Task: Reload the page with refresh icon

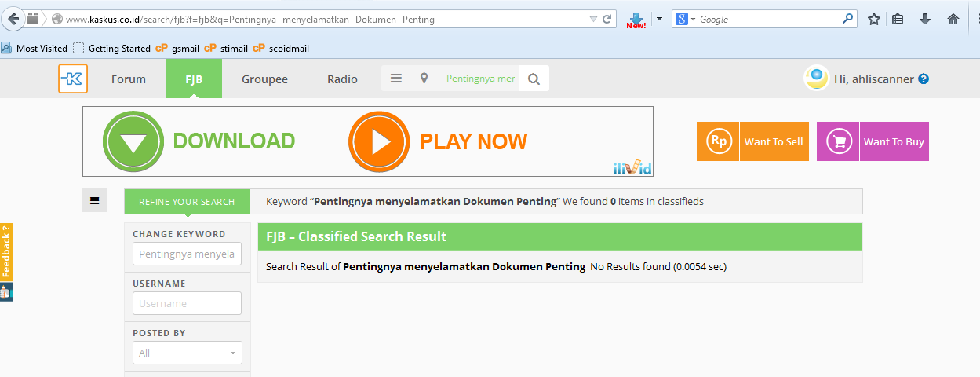Action: pyautogui.click(x=607, y=19)
